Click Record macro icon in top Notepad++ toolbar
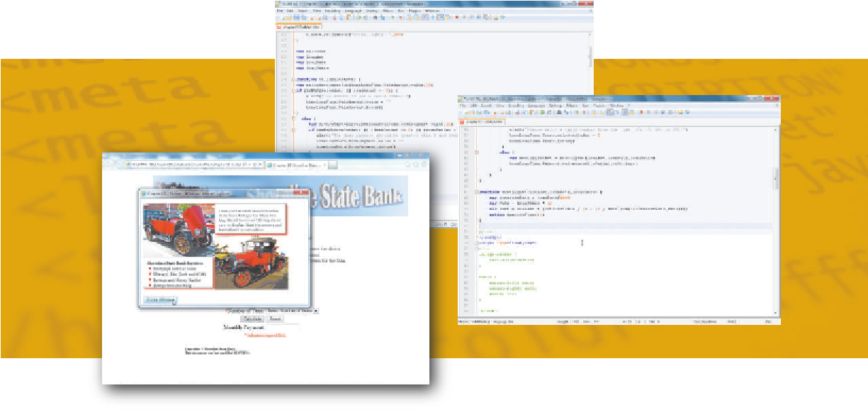 pyautogui.click(x=457, y=17)
